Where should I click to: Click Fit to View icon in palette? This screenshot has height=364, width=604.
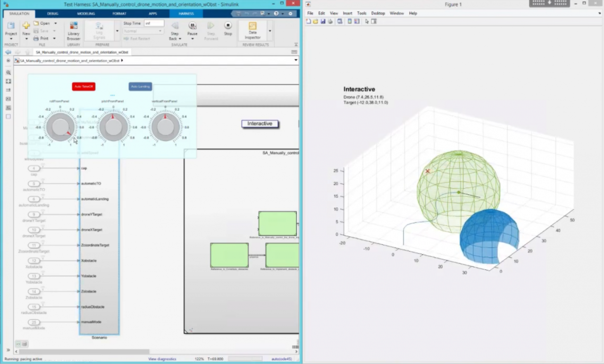tap(8, 81)
